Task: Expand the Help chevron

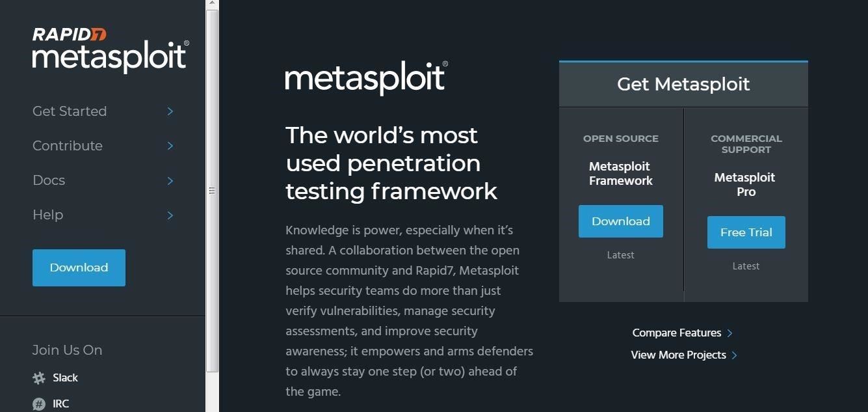Action: 170,215
